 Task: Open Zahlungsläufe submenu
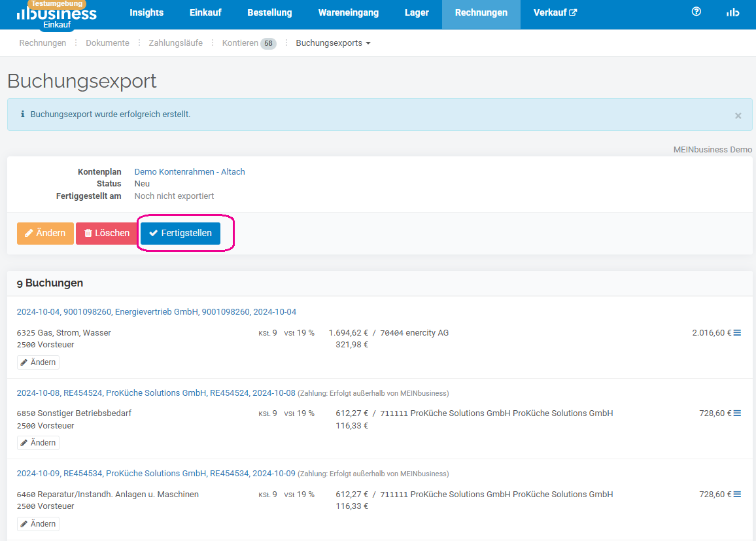[x=175, y=43]
